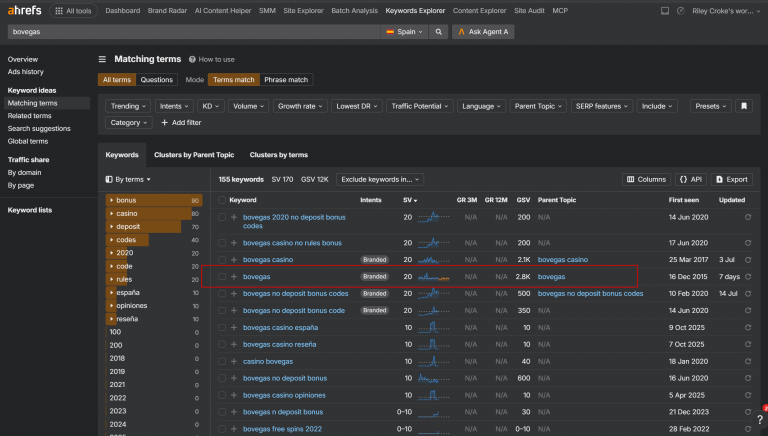This screenshot has height=436, width=768.
Task: Check the 'casino bovegas' row checkbox
Action: 222,361
